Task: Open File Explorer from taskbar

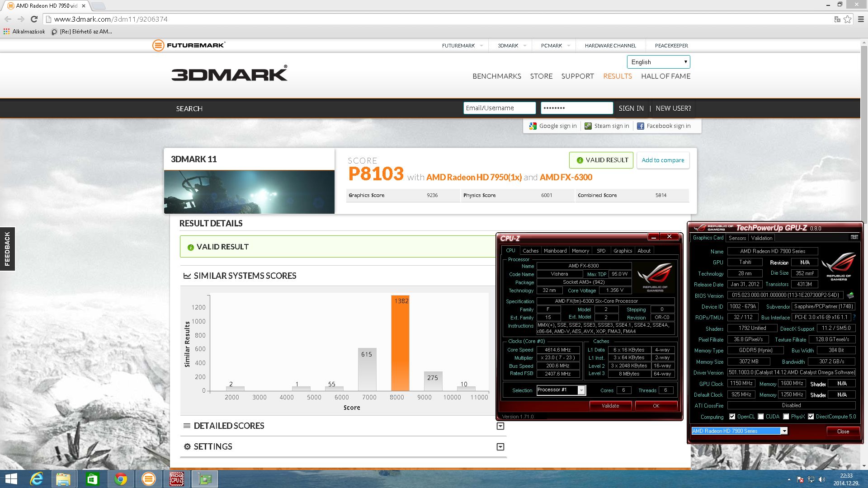Action: point(63,479)
